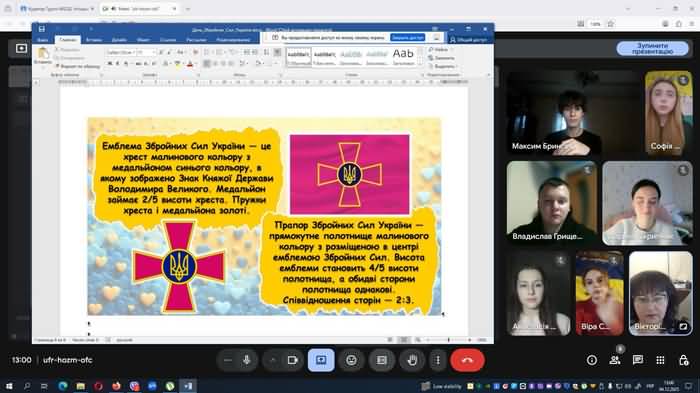Viewport: 700px width, 393px height.
Task: Toggle the camera in Meet
Action: pyautogui.click(x=292, y=360)
